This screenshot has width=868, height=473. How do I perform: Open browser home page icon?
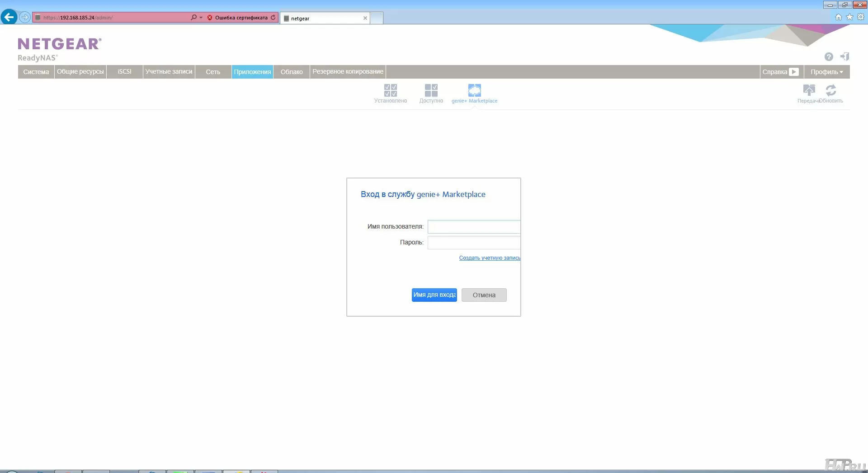[838, 17]
